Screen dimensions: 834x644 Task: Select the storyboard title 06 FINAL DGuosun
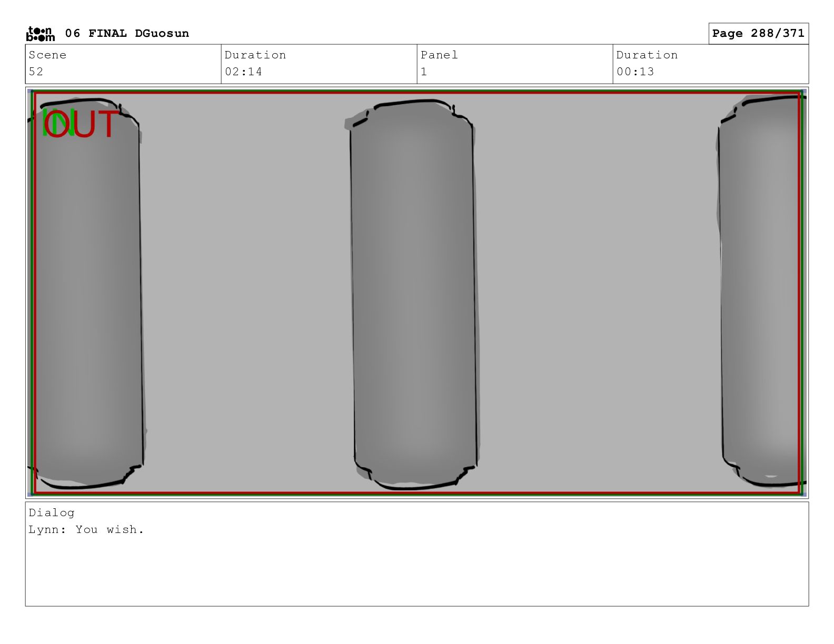coord(126,34)
